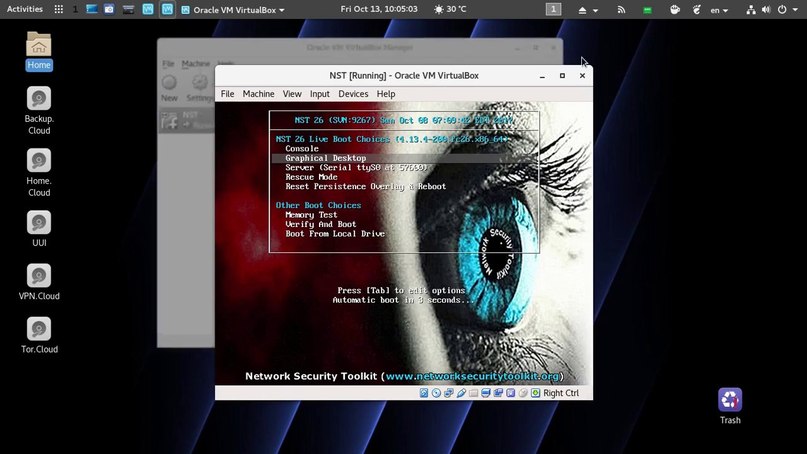This screenshot has width=807, height=454.
Task: Click the mouse integration status icon
Action: coord(521,393)
